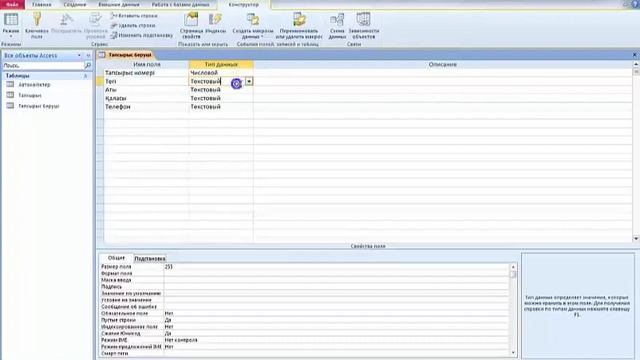Toggle the Ключевое поле key icon
640x360 pixels.
(x=37, y=19)
